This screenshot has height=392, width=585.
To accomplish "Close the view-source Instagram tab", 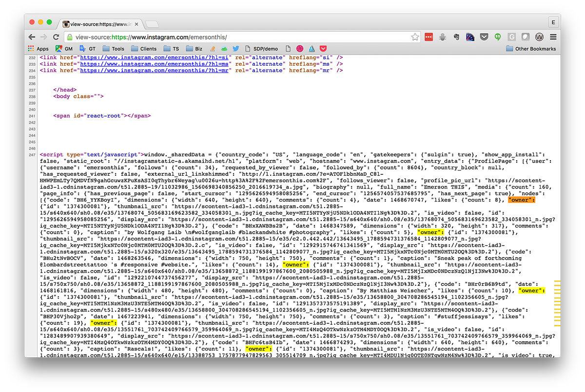I will point(136,24).
